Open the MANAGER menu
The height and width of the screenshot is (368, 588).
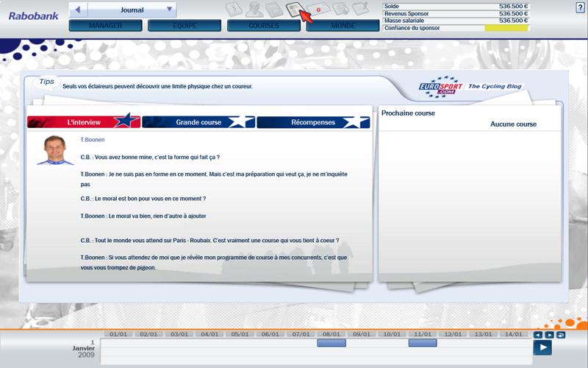click(x=105, y=26)
